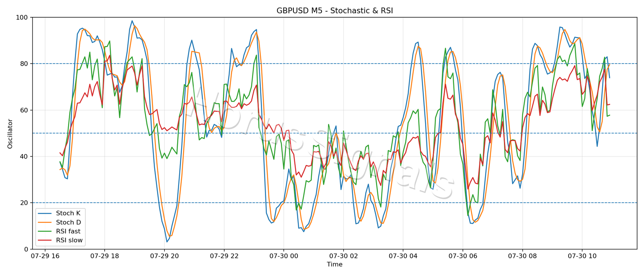Click the x-axis label 07-30 10
Viewport: 644px width, 276px height.
point(582,256)
